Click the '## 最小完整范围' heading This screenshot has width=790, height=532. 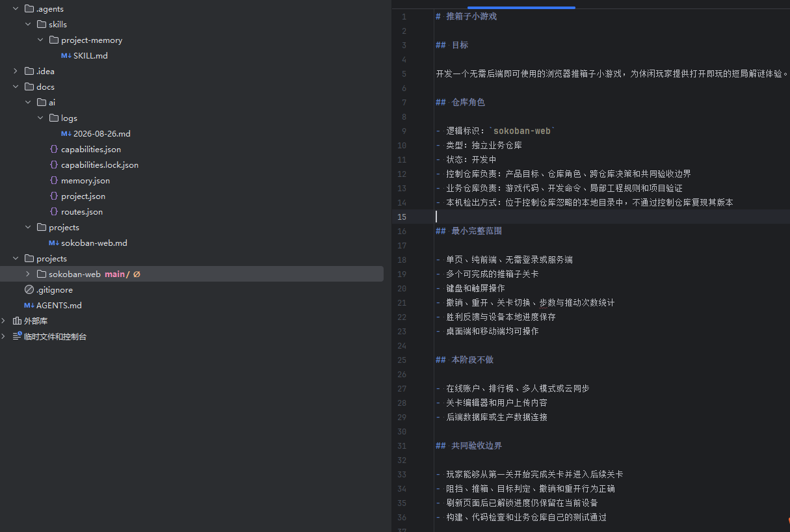469,231
